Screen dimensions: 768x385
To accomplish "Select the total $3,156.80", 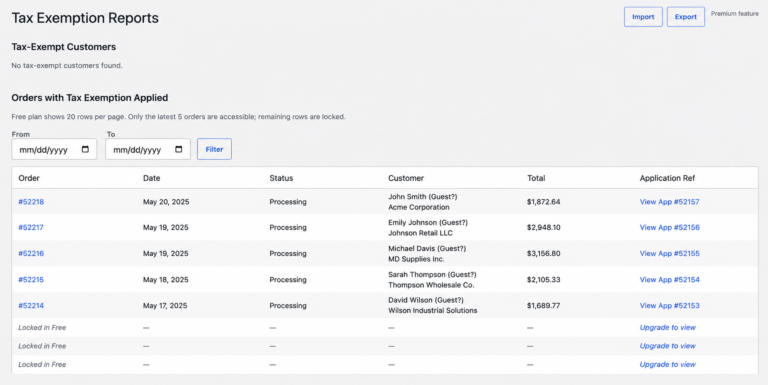I will [x=544, y=253].
